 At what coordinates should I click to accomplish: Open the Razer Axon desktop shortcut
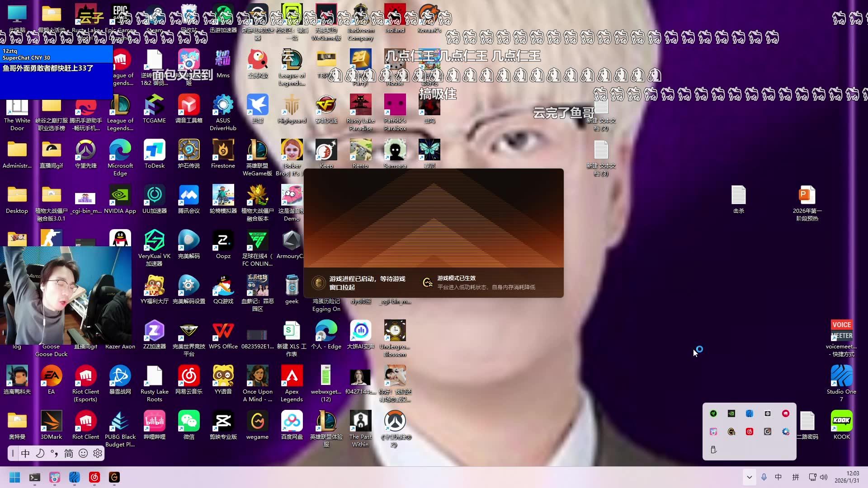click(x=120, y=346)
